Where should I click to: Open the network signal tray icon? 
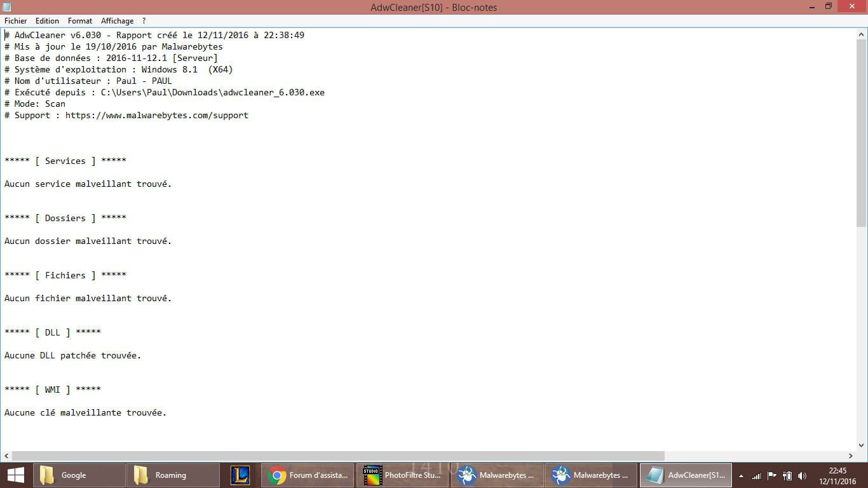tap(756, 475)
